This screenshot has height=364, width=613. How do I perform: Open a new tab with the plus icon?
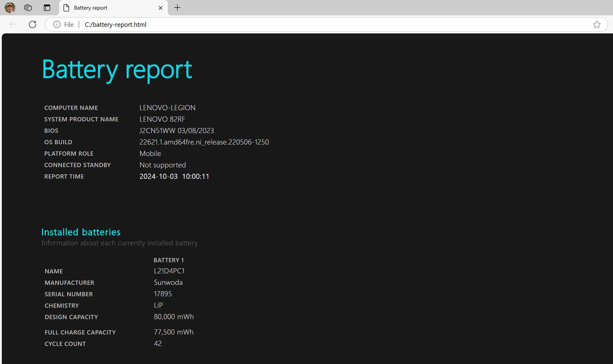point(177,8)
